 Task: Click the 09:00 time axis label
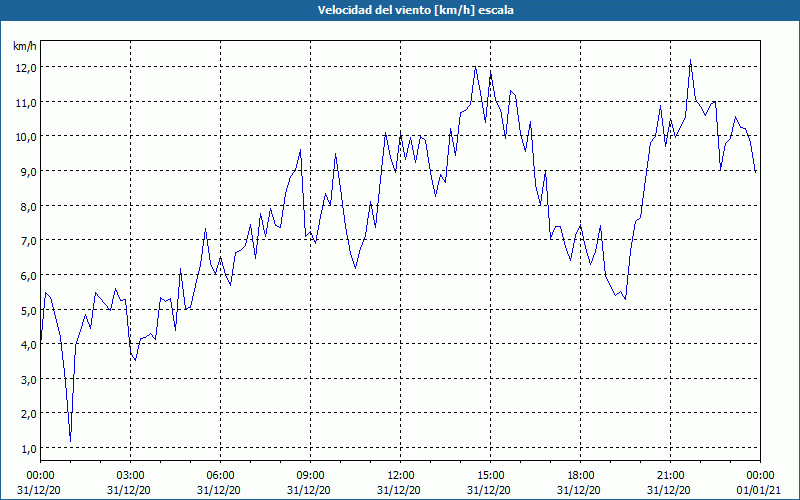(x=310, y=476)
